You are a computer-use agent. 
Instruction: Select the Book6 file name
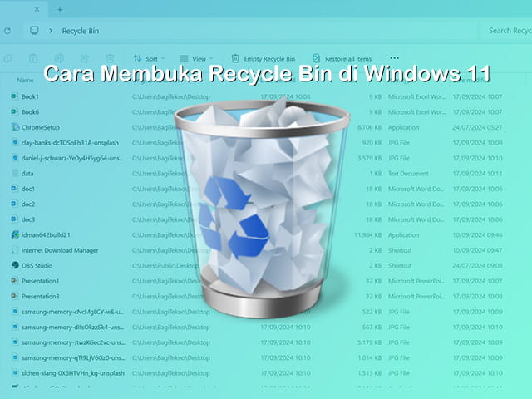pos(30,112)
